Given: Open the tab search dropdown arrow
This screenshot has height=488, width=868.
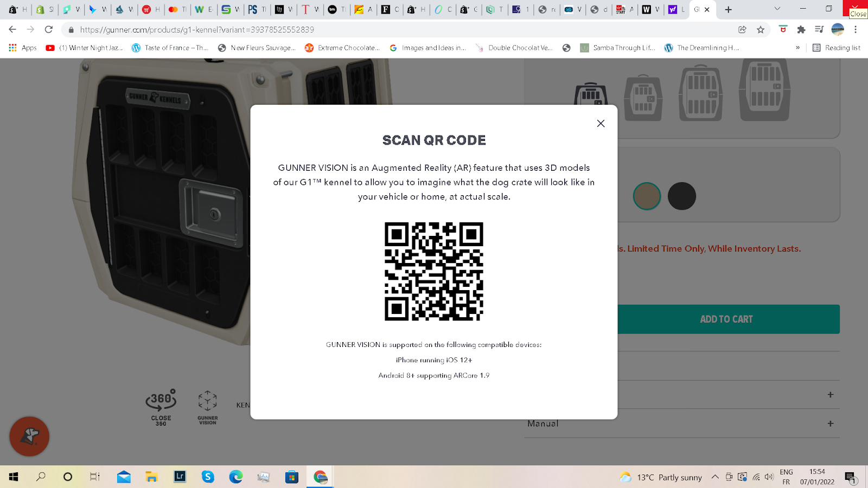Looking at the screenshot, I should coord(777,9).
